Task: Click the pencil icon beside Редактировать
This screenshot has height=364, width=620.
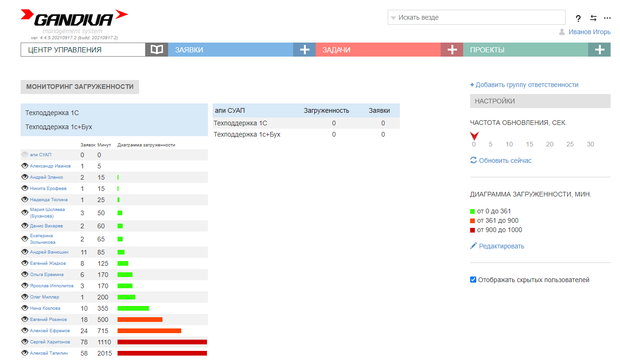Action: [x=473, y=246]
